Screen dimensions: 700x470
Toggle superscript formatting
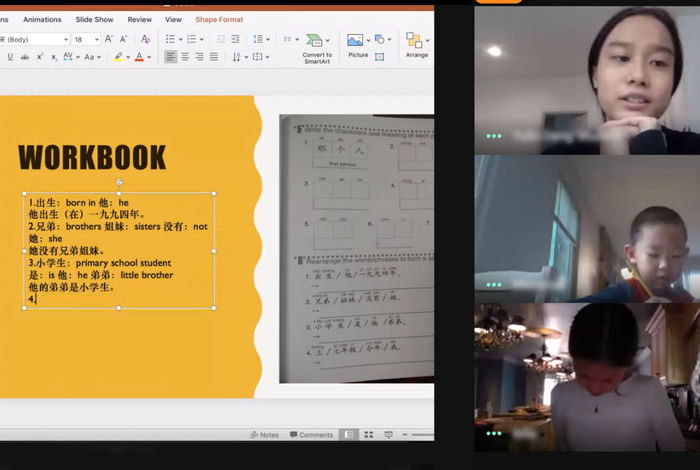tap(40, 57)
